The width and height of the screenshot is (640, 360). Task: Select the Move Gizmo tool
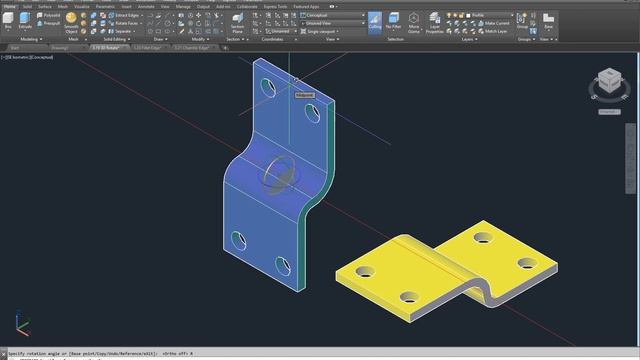click(x=413, y=23)
